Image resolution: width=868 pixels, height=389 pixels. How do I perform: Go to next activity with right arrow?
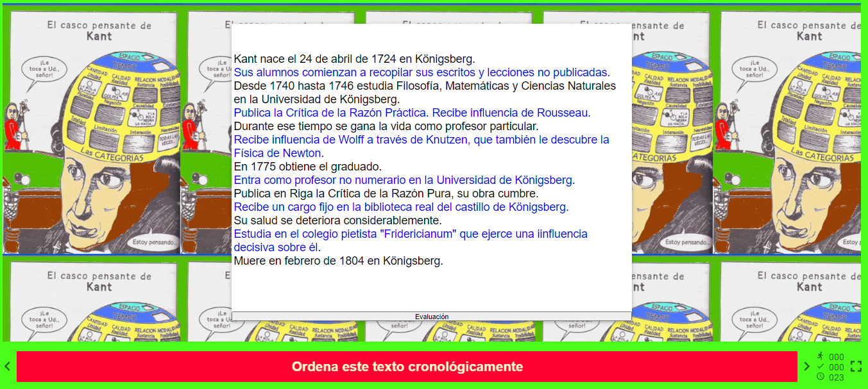[807, 367]
